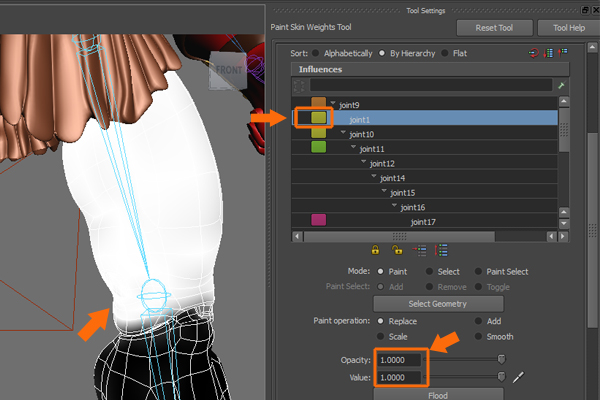Set Mode to Paint Select
This screenshot has height=400, width=600.
pos(478,271)
